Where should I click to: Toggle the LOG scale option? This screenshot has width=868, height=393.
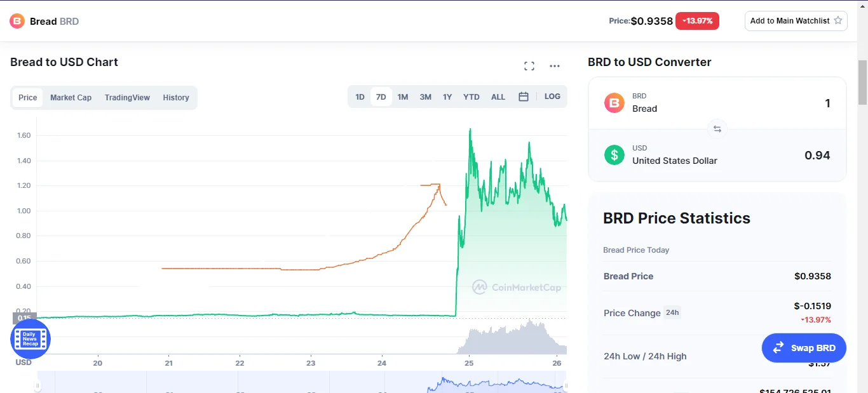(x=552, y=97)
